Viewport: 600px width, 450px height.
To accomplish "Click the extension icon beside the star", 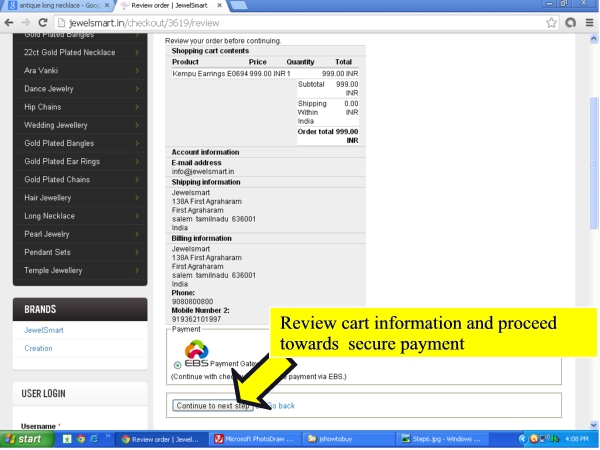I will 570,23.
